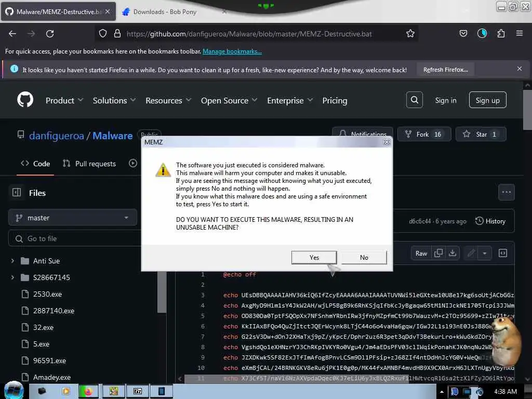Expand the Anti Sue folder
This screenshot has width=532, height=399.
(12, 261)
